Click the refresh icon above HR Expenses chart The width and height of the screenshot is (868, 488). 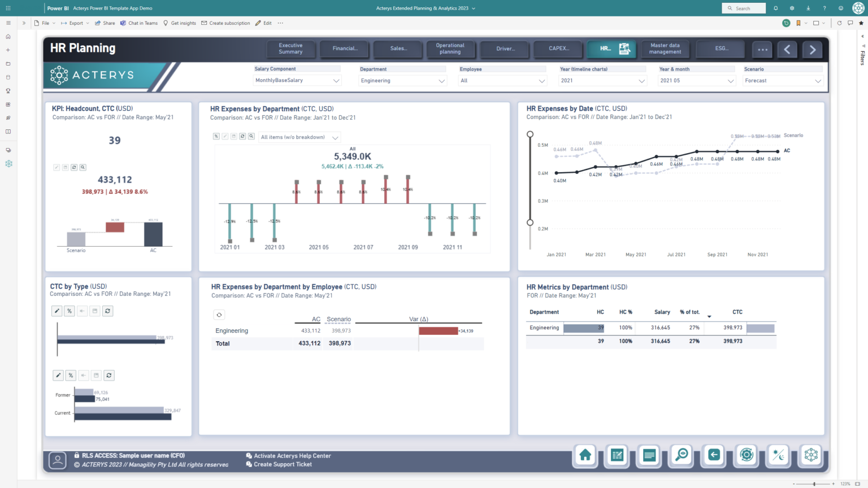[242, 136]
